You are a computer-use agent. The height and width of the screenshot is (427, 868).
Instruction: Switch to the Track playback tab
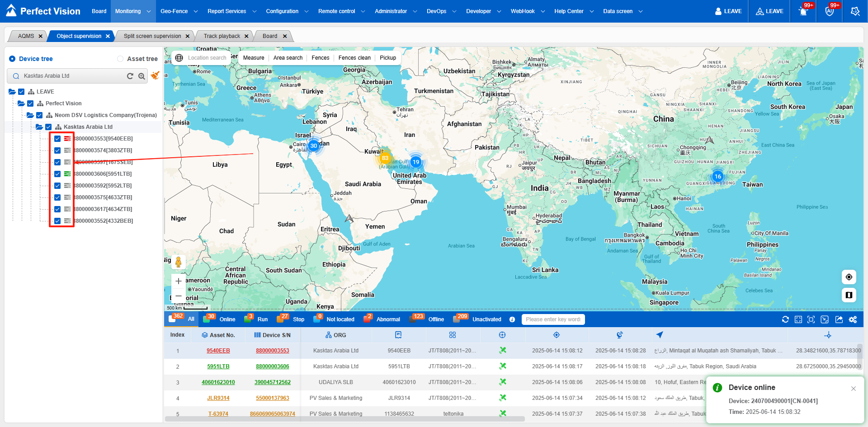pos(222,36)
